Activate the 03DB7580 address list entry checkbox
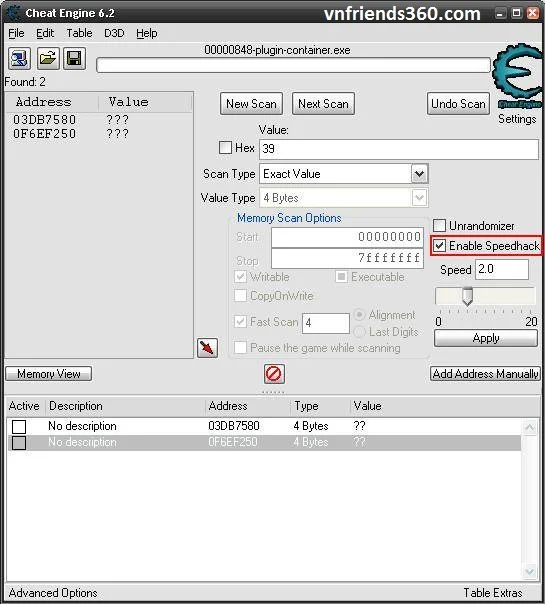The image size is (545, 604). (x=19, y=426)
